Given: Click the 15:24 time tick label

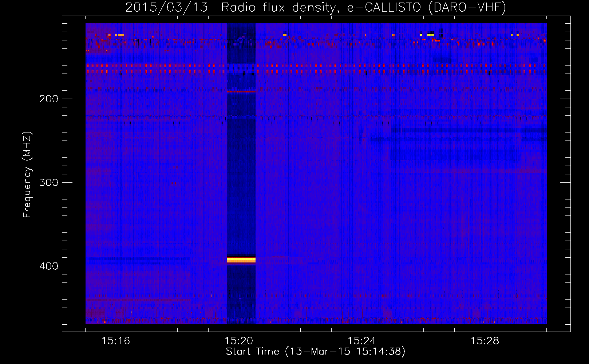Looking at the screenshot, I should click(x=362, y=341).
